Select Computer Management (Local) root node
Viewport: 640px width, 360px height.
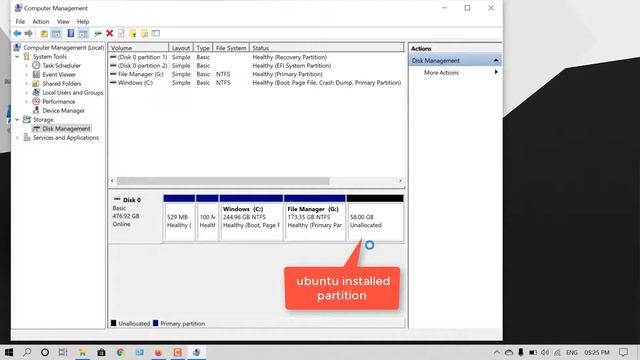tap(63, 48)
